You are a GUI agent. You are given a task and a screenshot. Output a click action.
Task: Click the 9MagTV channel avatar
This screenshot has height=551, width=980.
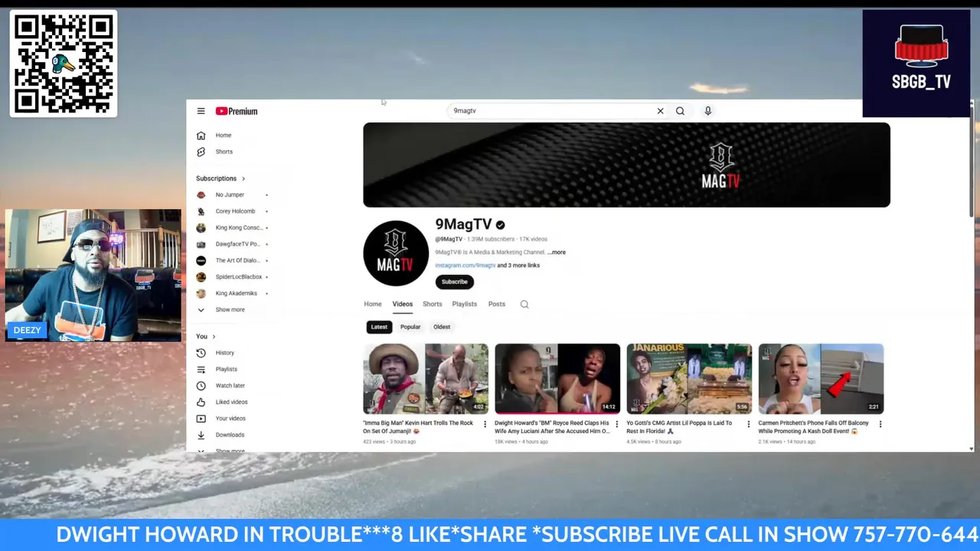point(396,253)
